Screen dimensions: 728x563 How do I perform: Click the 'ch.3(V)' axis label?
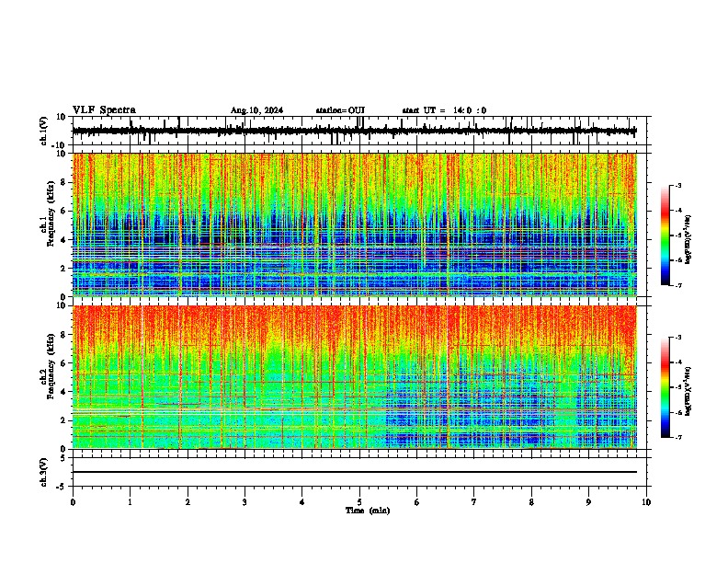pos(44,473)
